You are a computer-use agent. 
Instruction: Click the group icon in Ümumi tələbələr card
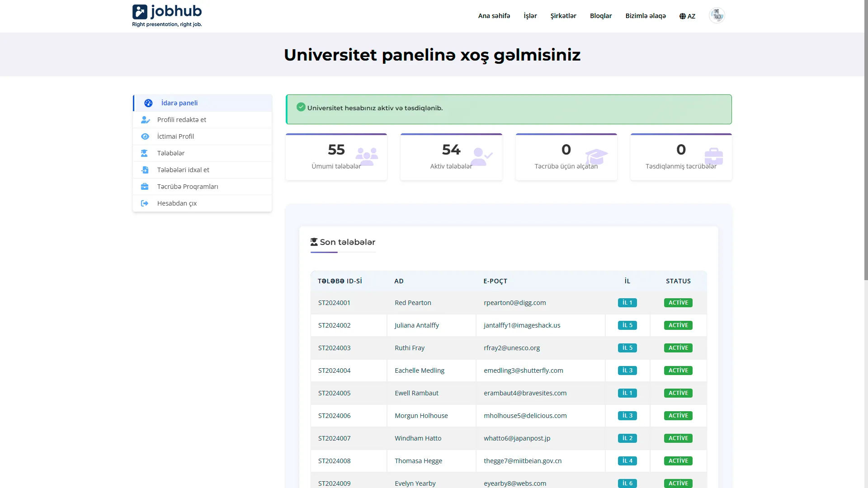(367, 157)
